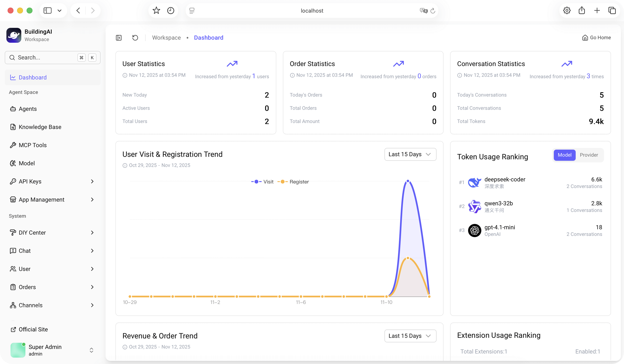This screenshot has width=624, height=364.
Task: Click the Go Home house icon
Action: point(585,38)
